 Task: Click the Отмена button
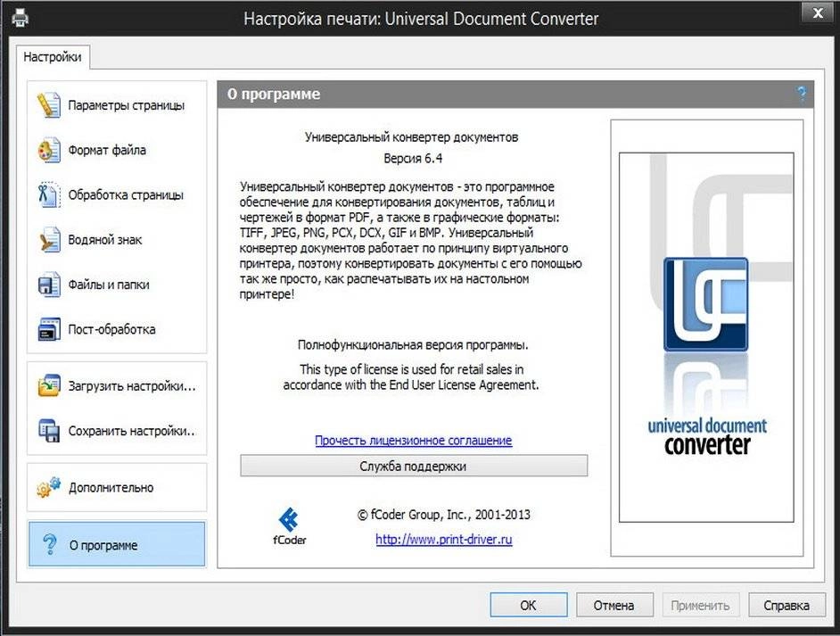614,605
